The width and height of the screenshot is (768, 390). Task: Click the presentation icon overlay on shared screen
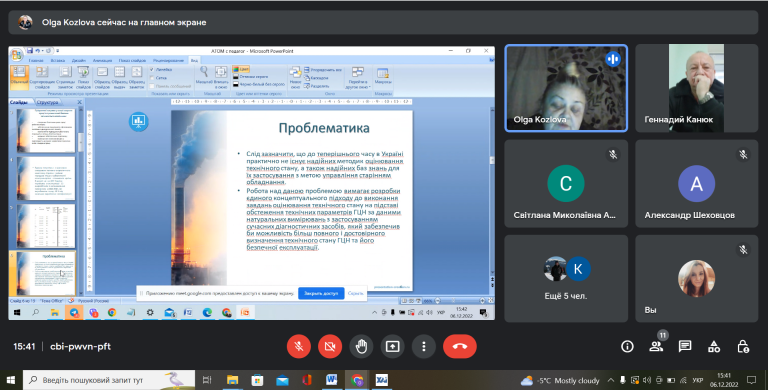(x=139, y=121)
